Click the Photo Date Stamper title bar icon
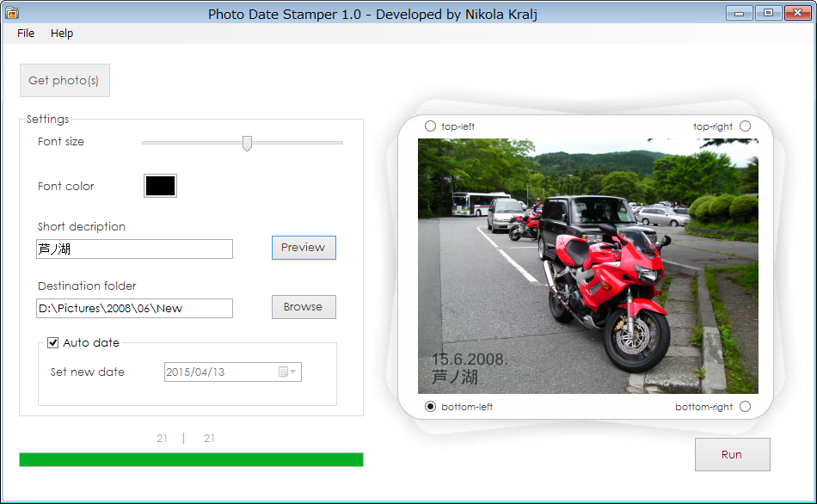Viewport: 817px width, 504px height. click(x=12, y=12)
